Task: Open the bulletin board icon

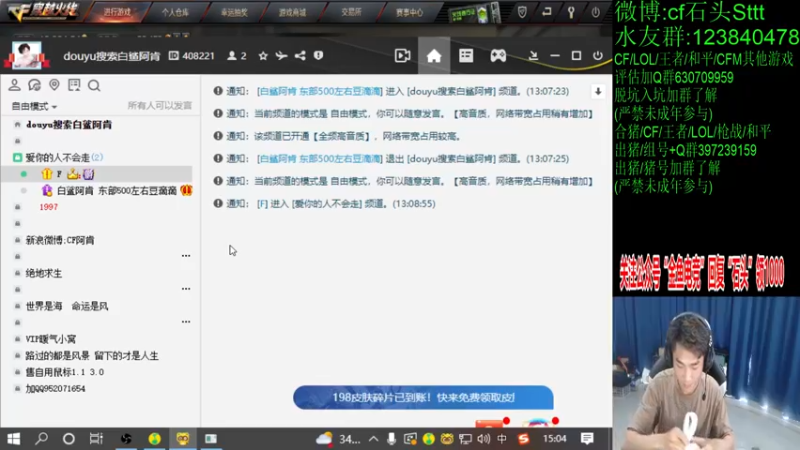Action: 74,85
